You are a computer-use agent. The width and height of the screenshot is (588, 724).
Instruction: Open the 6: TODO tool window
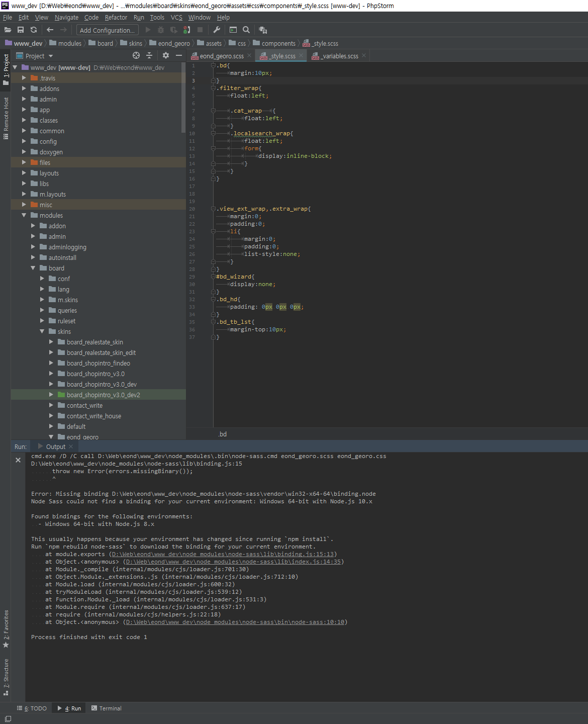(x=32, y=708)
